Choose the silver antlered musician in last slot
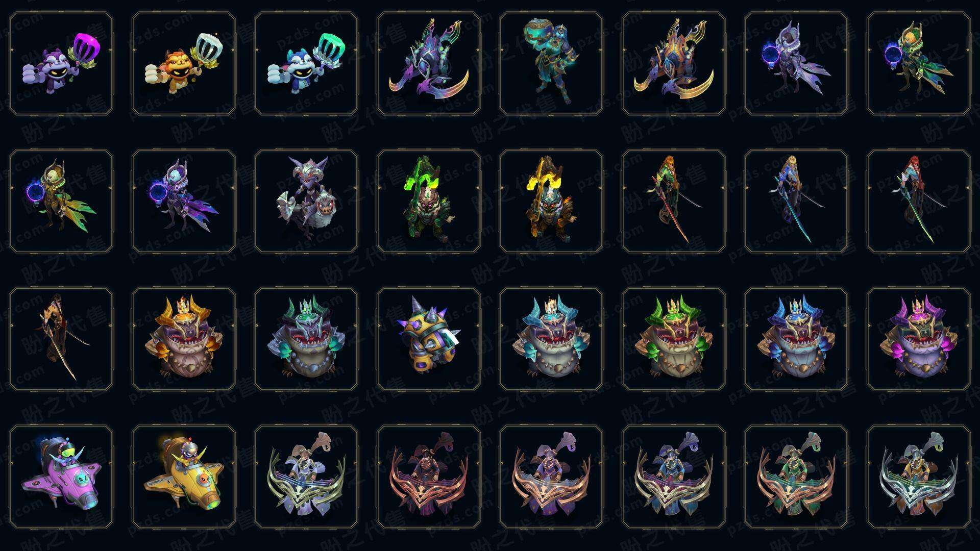This screenshot has width=980, height=551. pyautogui.click(x=919, y=477)
